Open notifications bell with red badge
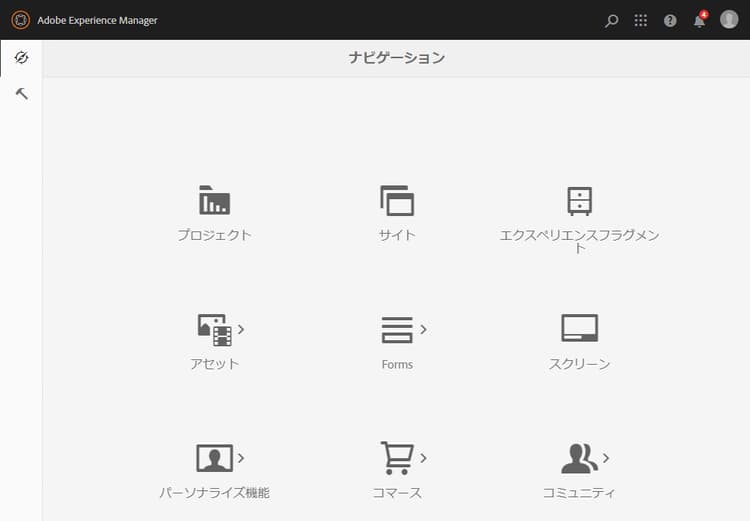Screen dimensions: 750x521 pos(700,21)
